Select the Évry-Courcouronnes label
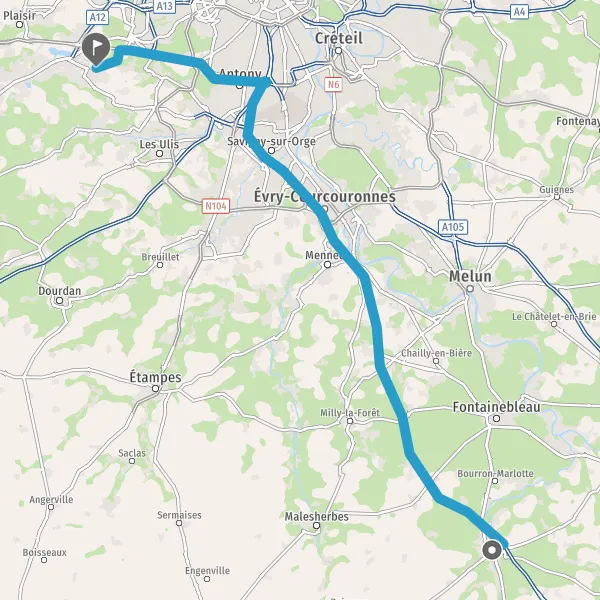 pyautogui.click(x=325, y=197)
